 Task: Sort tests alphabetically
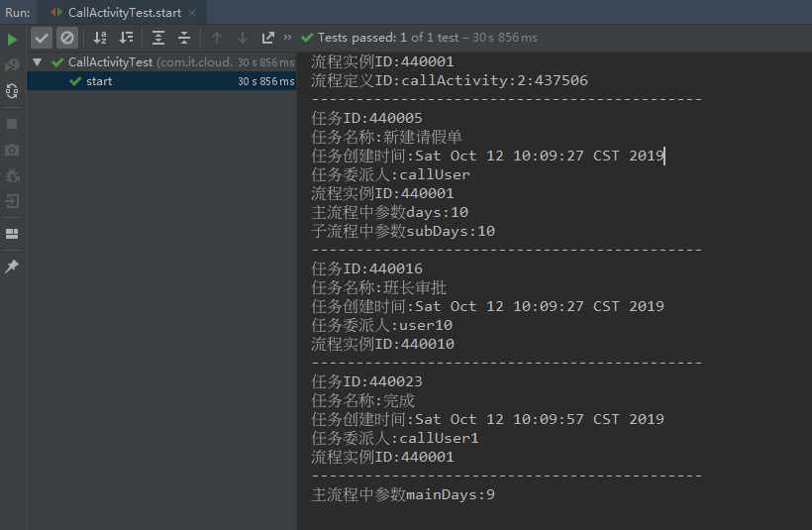pos(100,38)
